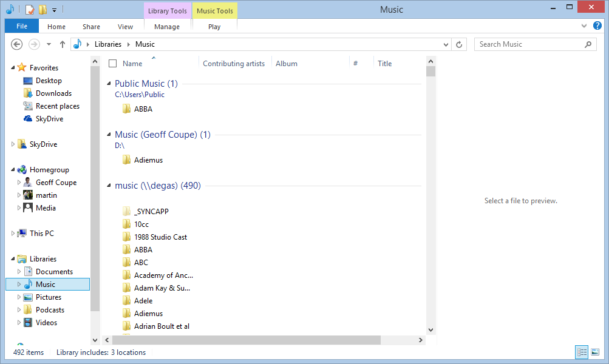Click the Back navigation arrow
609x364 pixels.
click(x=17, y=44)
